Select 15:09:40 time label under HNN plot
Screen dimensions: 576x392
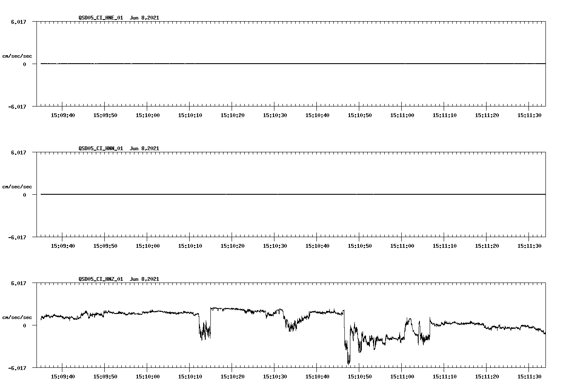coord(63,246)
